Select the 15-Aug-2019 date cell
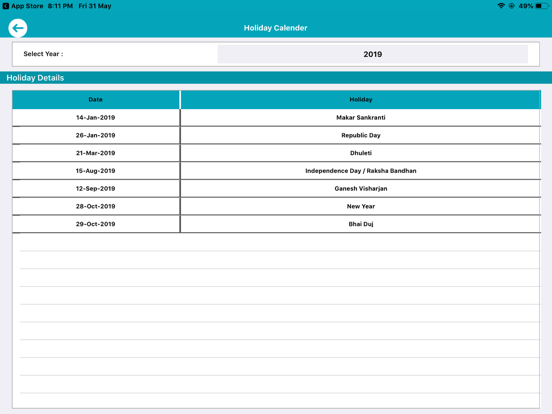552x414 pixels. 96,171
